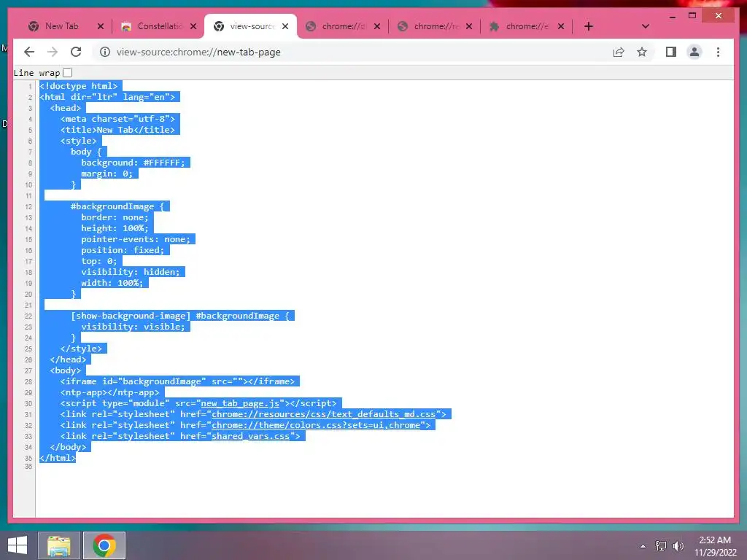Bookmark this tab with the star icon
Viewport: 747px width, 560px height.
(x=642, y=52)
